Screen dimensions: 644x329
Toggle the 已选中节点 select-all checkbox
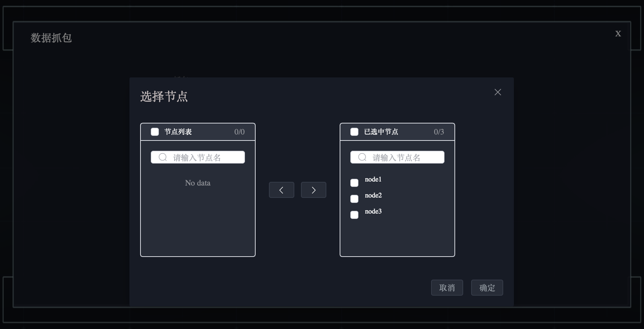pos(354,132)
